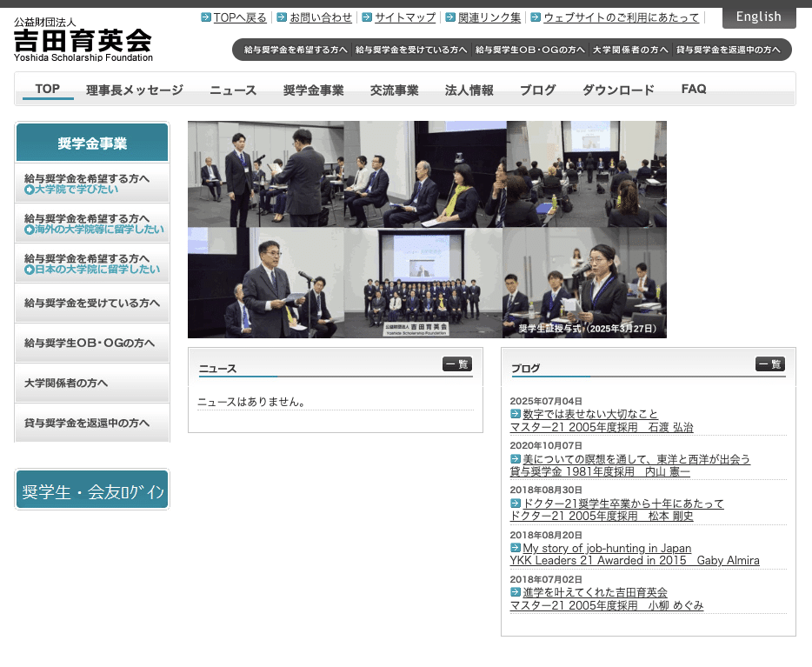
Task: Click the 一覧 button in ブログ panel
Action: coord(769,364)
